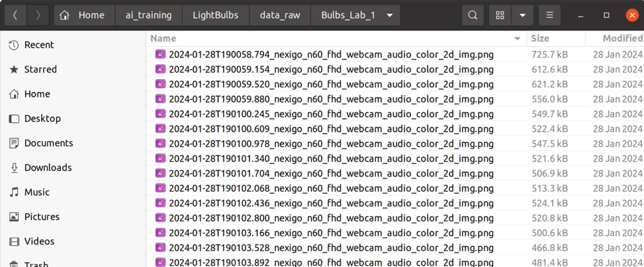Open Recent files in the sidebar
The height and width of the screenshot is (267, 644).
click(39, 45)
